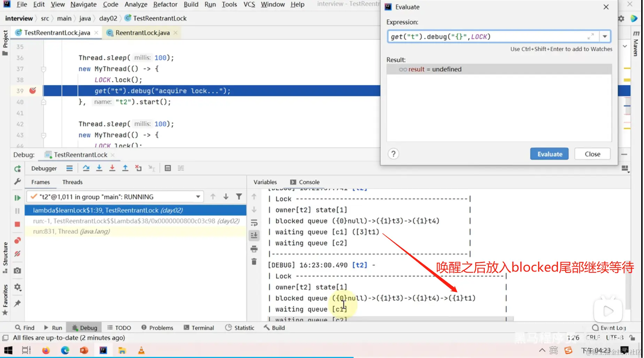The height and width of the screenshot is (358, 644).
Task: Click the Resume Program icon
Action: (17, 198)
